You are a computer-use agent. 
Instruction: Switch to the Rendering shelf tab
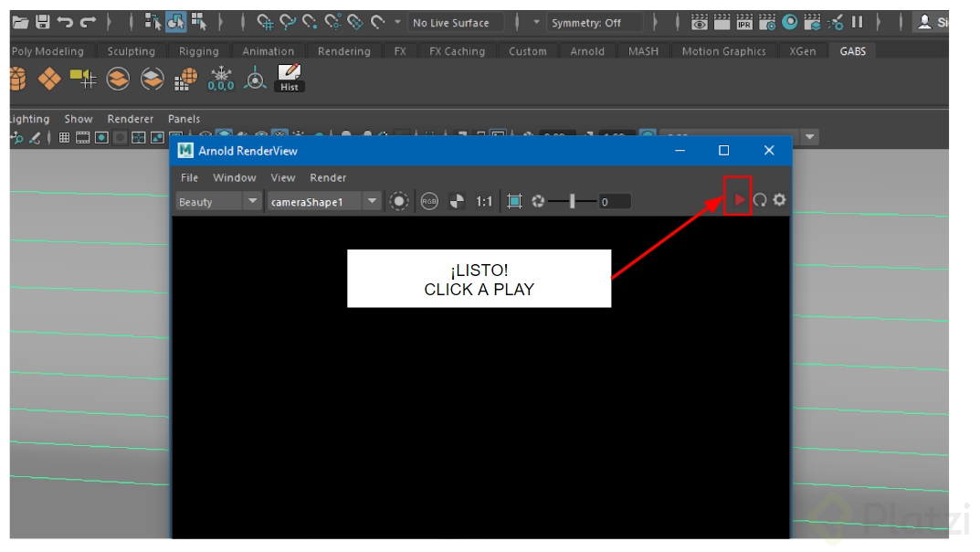click(343, 51)
